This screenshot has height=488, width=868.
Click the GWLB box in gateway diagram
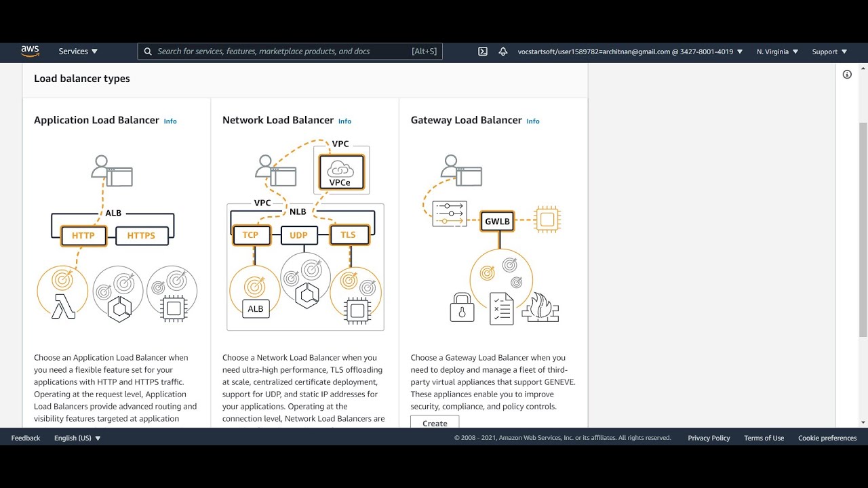(x=497, y=221)
